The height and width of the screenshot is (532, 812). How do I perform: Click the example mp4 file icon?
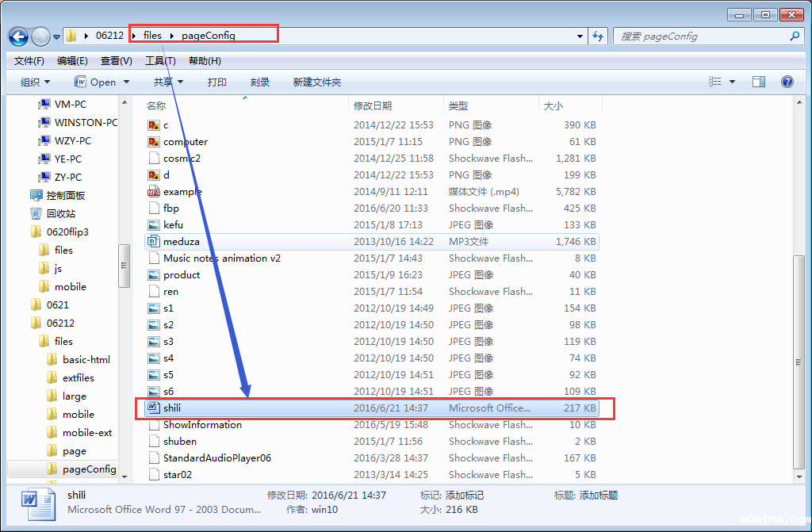[x=154, y=191]
